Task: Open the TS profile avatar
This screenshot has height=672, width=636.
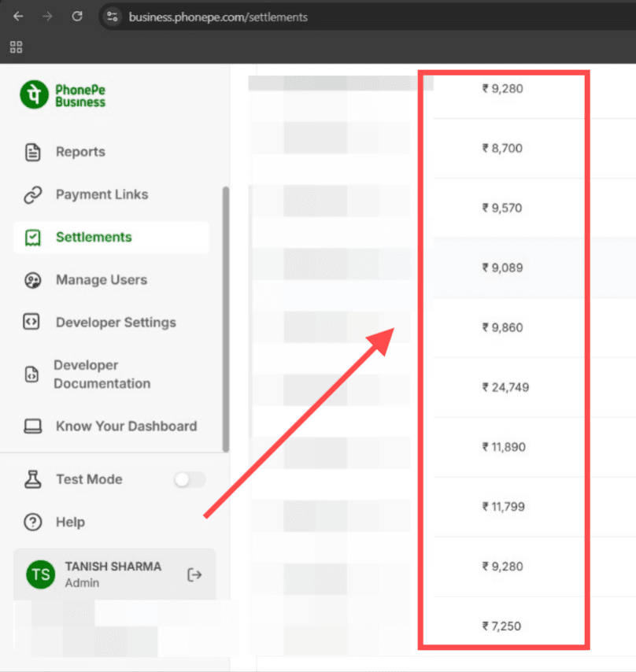Action: tap(40, 574)
